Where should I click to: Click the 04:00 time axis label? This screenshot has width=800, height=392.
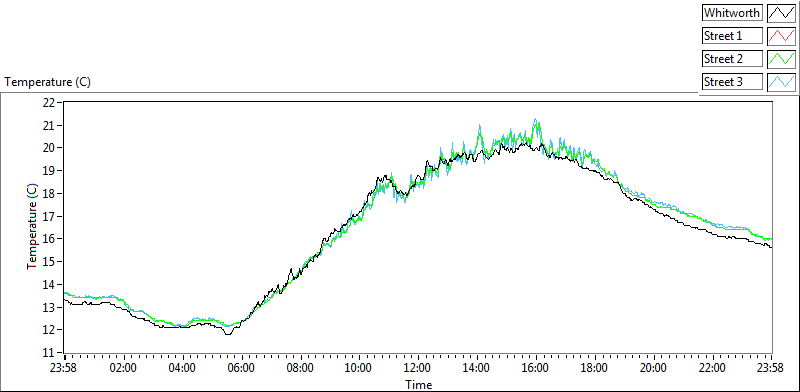(182, 368)
